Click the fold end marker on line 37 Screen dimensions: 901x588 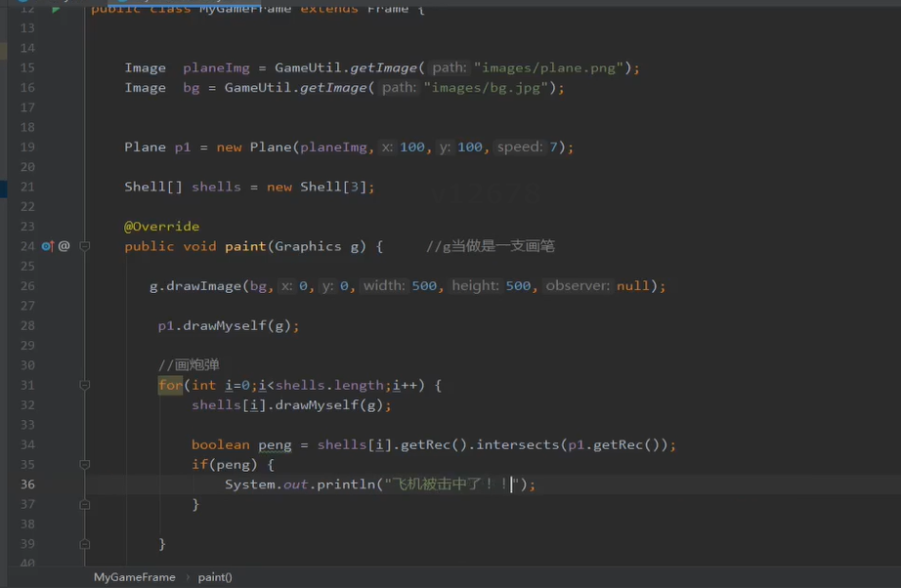[x=84, y=505]
